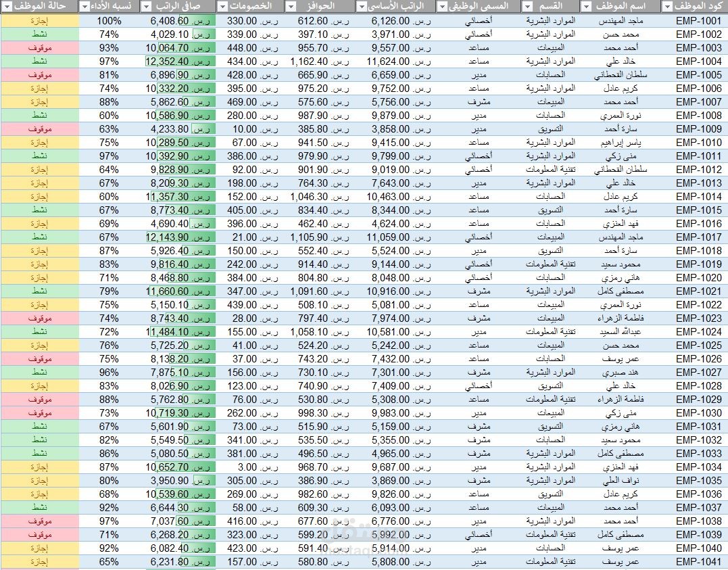728x570 pixels.
Task: Select performance cell 100% in EMP-1001 row
Action: point(109,21)
